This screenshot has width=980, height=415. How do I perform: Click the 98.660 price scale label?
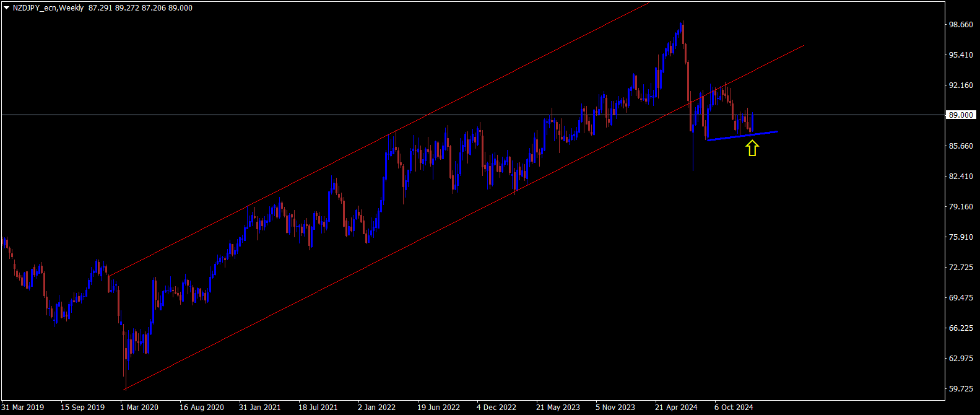[961, 25]
